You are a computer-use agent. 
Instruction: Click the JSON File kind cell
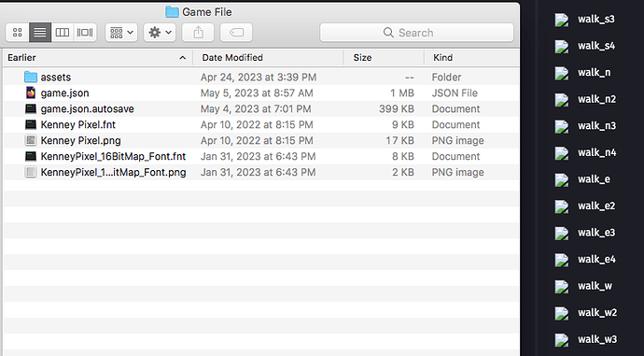tap(455, 93)
